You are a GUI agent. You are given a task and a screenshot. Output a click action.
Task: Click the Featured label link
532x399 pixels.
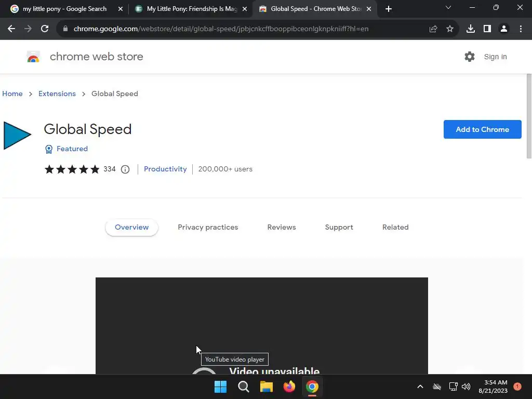pos(72,149)
